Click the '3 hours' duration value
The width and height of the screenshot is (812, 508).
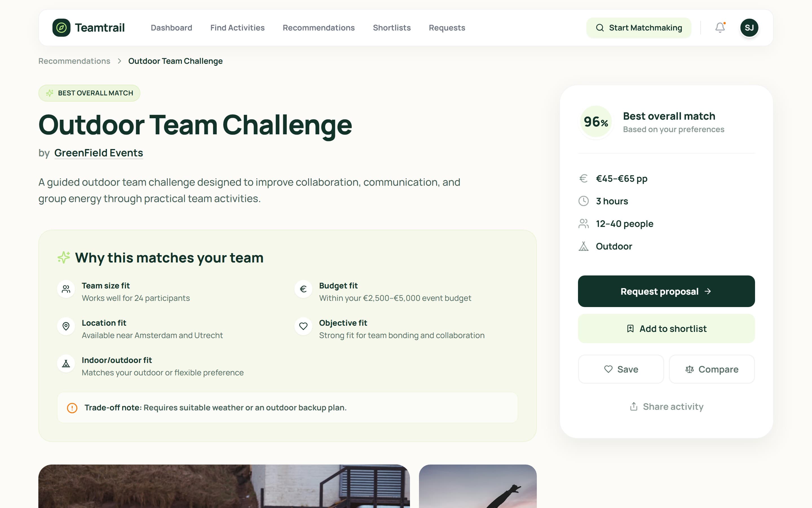pos(612,201)
